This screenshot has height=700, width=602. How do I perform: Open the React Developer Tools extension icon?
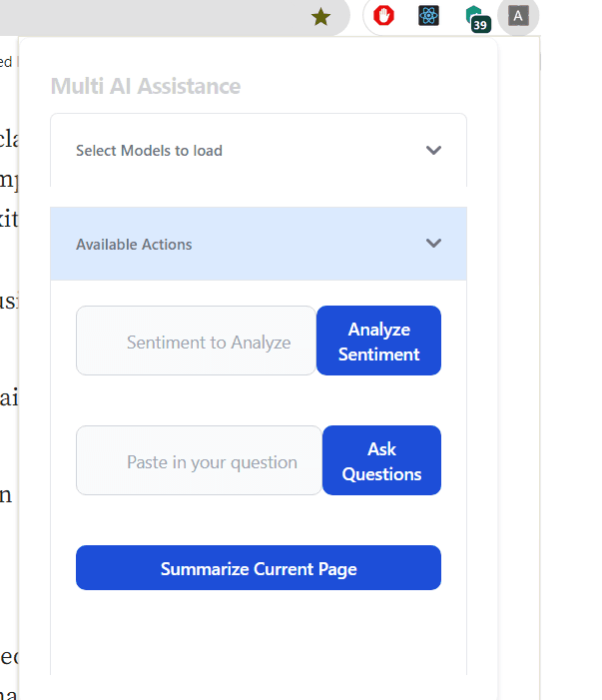[429, 16]
